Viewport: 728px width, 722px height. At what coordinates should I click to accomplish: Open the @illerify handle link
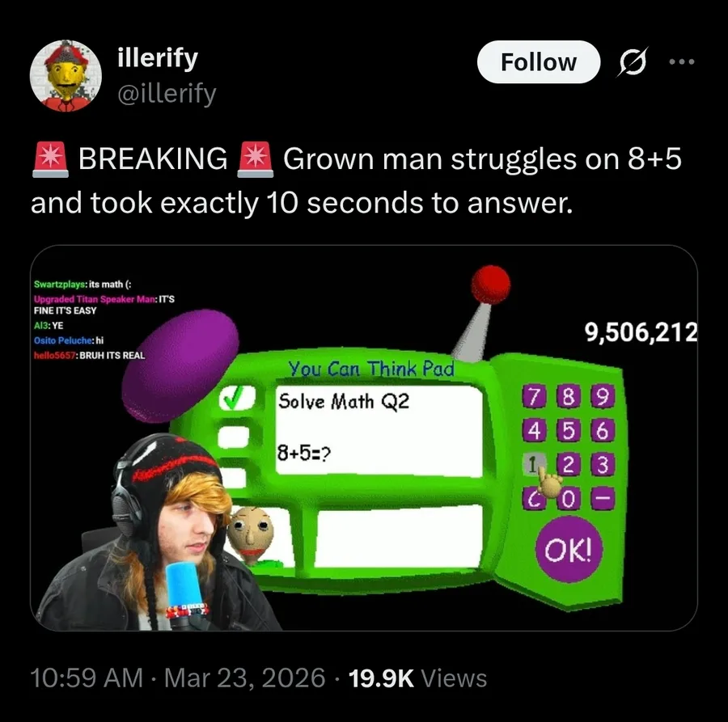pyautogui.click(x=167, y=94)
